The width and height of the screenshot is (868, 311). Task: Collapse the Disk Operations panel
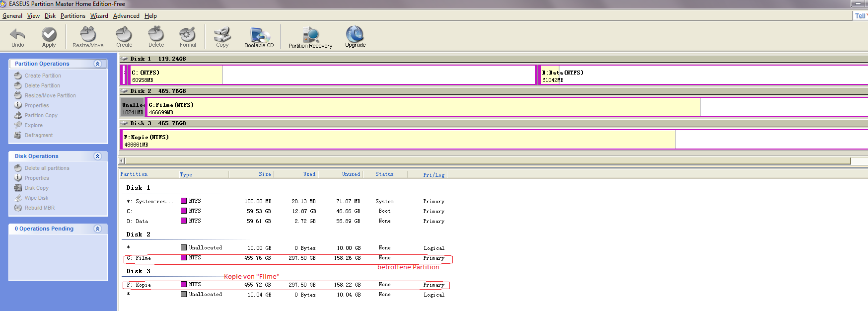(97, 156)
